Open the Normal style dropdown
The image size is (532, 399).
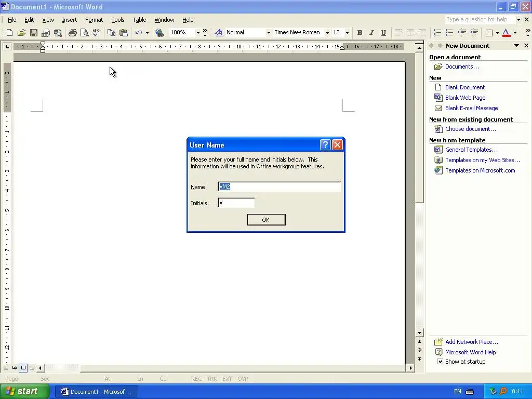coord(269,33)
